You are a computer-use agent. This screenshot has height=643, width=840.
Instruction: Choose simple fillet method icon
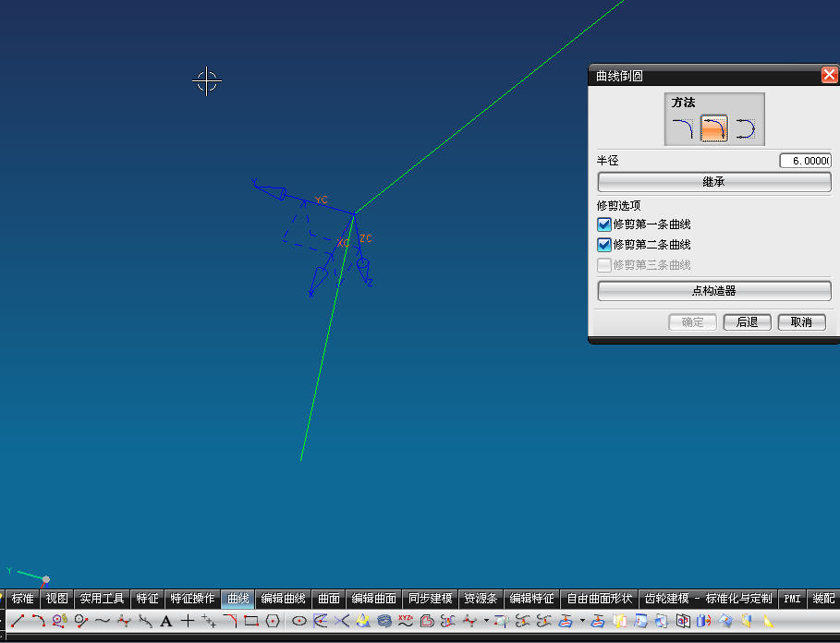683,128
